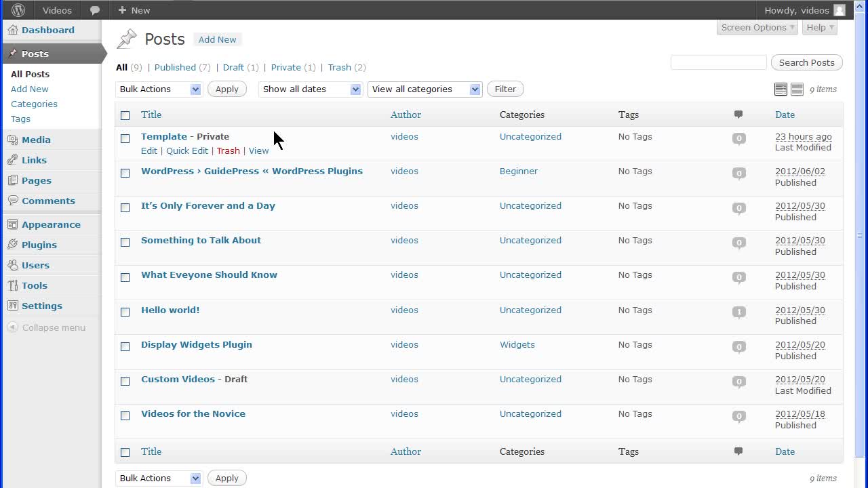Image resolution: width=868 pixels, height=488 pixels.
Task: Click the Users sidebar icon
Action: click(13, 265)
